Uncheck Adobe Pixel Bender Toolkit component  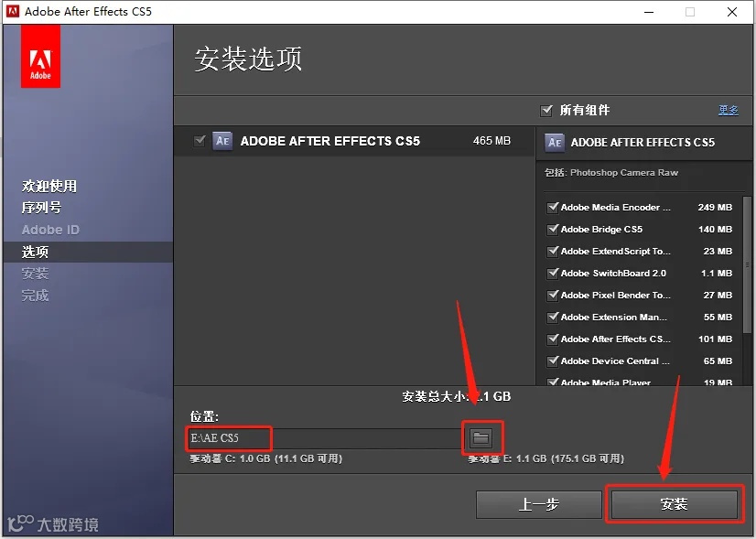(553, 295)
